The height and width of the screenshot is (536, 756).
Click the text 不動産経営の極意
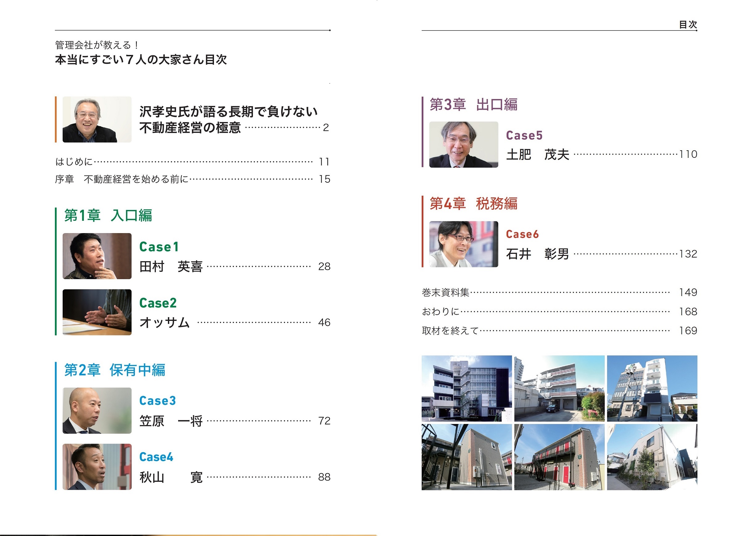coord(190,128)
